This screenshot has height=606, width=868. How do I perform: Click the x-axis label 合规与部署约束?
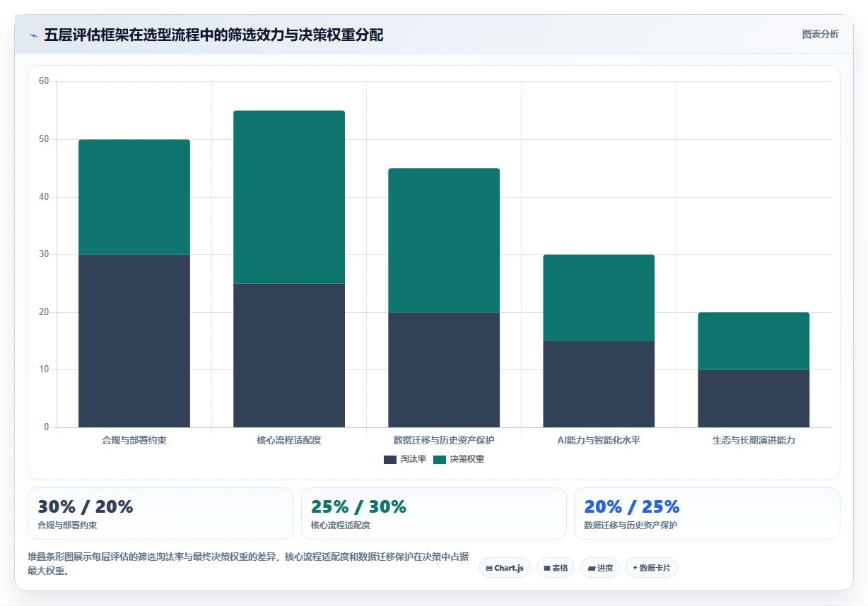tap(134, 440)
